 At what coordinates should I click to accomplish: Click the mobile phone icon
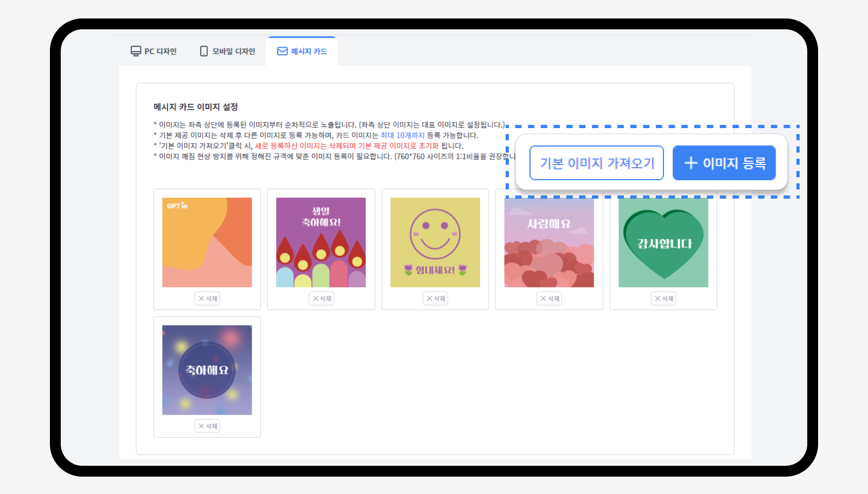tap(204, 52)
